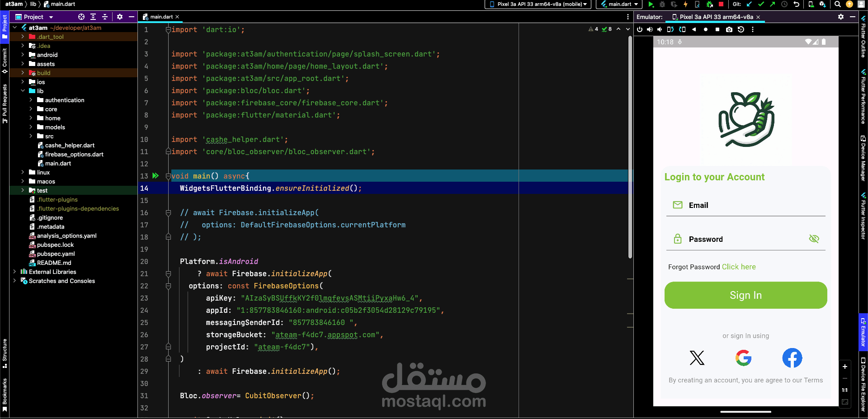Image resolution: width=868 pixels, height=419 pixels.
Task: Open Project panel settings gear
Action: pos(120,17)
